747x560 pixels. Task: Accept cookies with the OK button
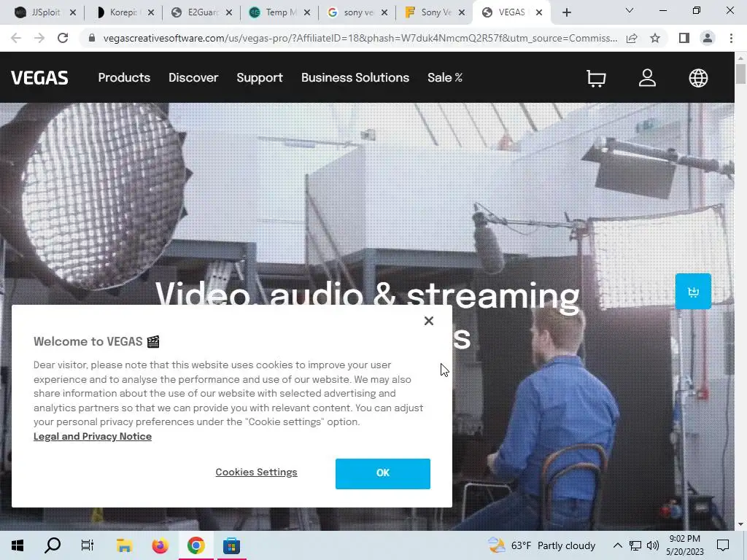[382, 473]
